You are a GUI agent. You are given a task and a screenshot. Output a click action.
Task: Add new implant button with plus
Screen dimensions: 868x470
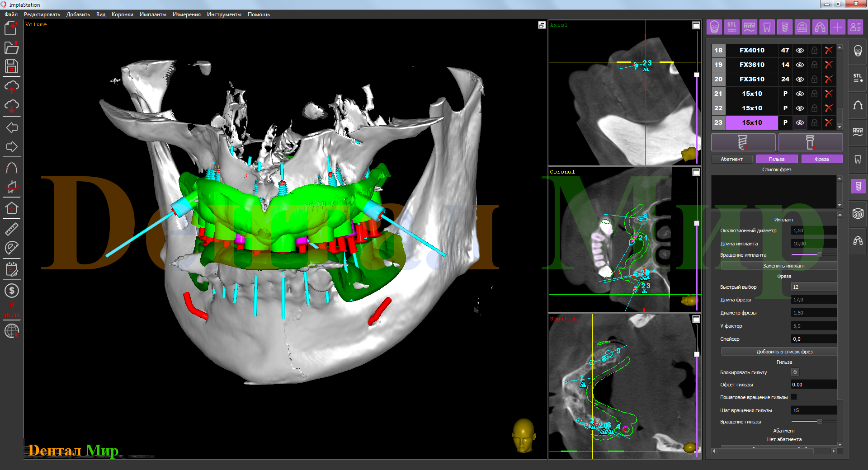click(x=743, y=142)
